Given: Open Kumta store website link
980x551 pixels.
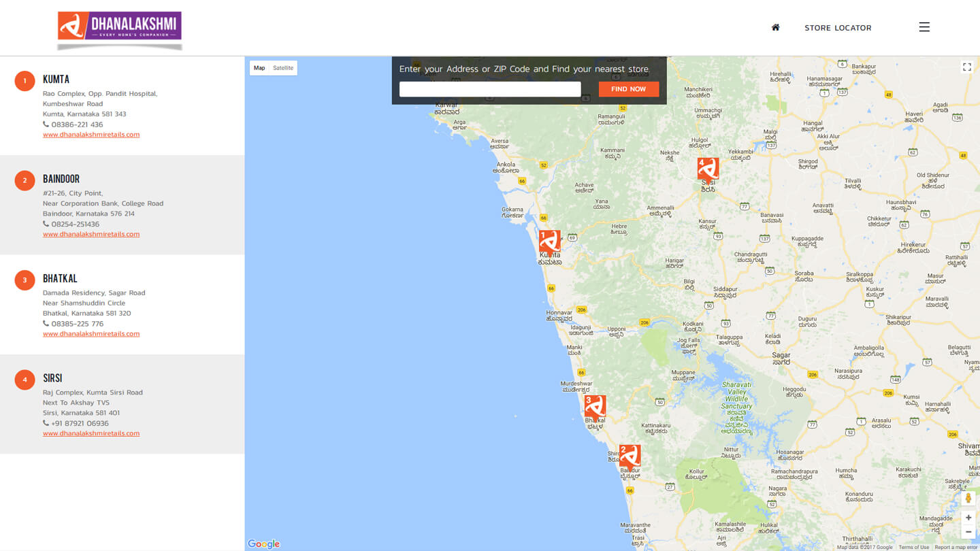Looking at the screenshot, I should click(x=91, y=135).
